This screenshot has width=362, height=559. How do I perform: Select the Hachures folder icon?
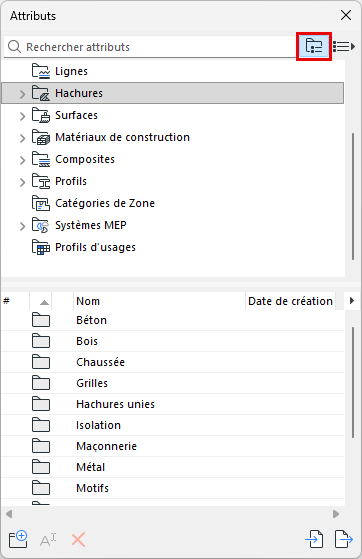pos(41,93)
